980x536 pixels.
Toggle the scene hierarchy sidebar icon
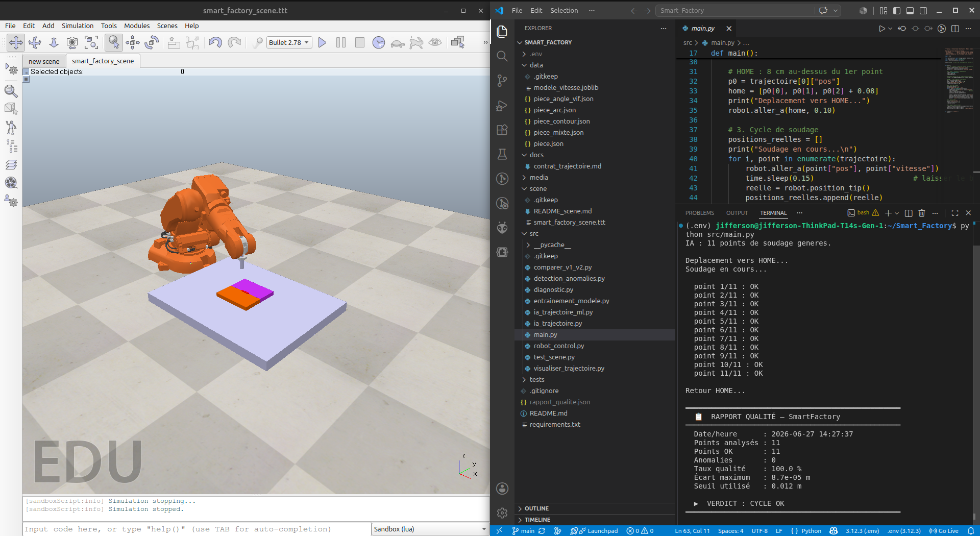click(x=11, y=147)
